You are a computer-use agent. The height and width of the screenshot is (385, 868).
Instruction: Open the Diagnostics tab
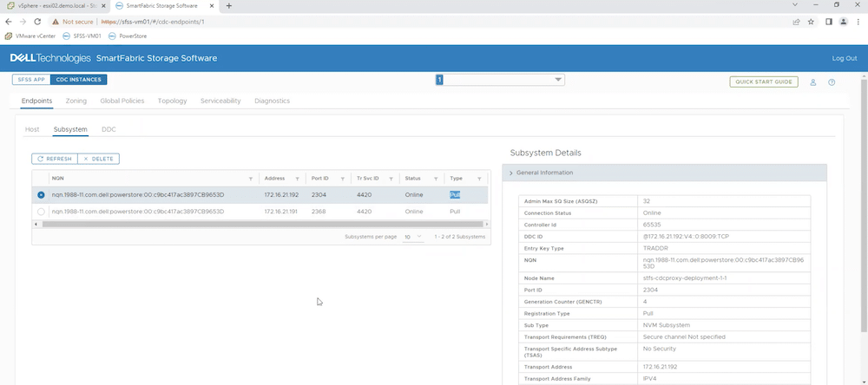coord(272,101)
